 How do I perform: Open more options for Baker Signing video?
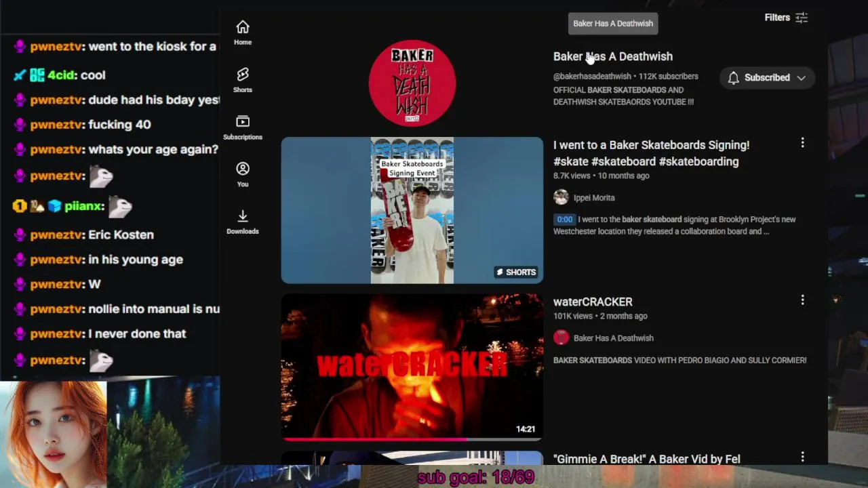(x=802, y=143)
